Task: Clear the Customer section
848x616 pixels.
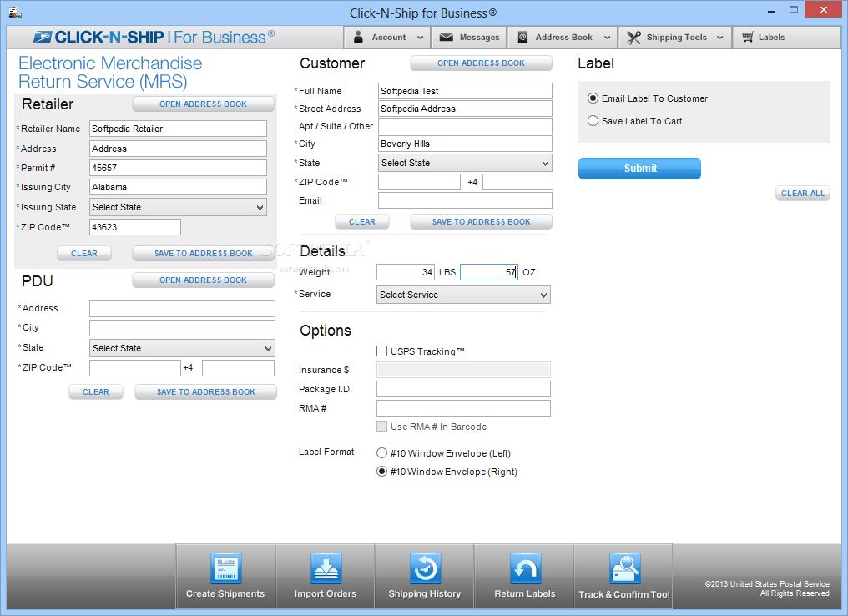Action: (x=362, y=222)
